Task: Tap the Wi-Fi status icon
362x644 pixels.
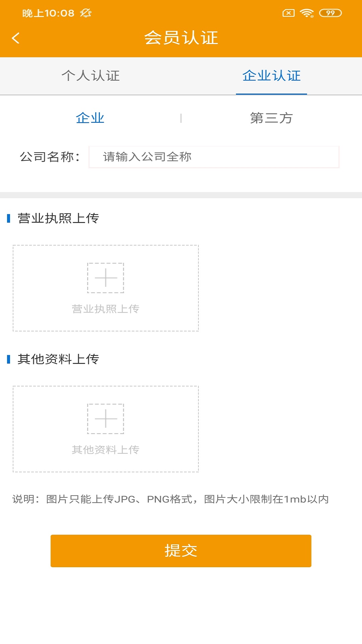Action: coord(307,13)
